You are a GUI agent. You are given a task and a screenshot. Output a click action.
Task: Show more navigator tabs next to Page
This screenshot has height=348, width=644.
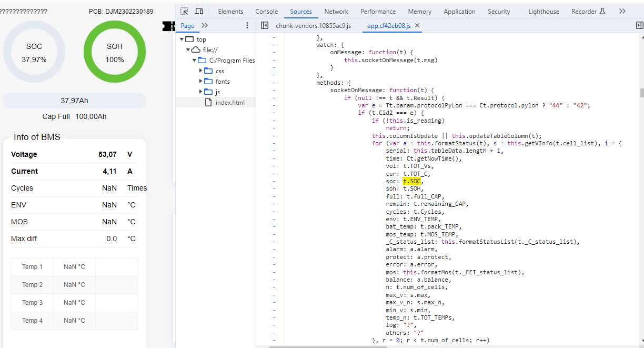(x=205, y=25)
